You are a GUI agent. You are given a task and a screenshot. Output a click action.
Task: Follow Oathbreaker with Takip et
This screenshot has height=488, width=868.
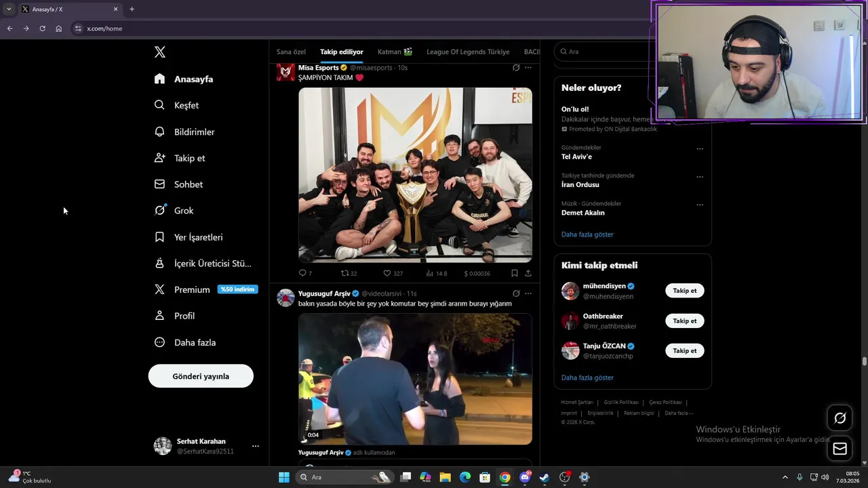685,321
